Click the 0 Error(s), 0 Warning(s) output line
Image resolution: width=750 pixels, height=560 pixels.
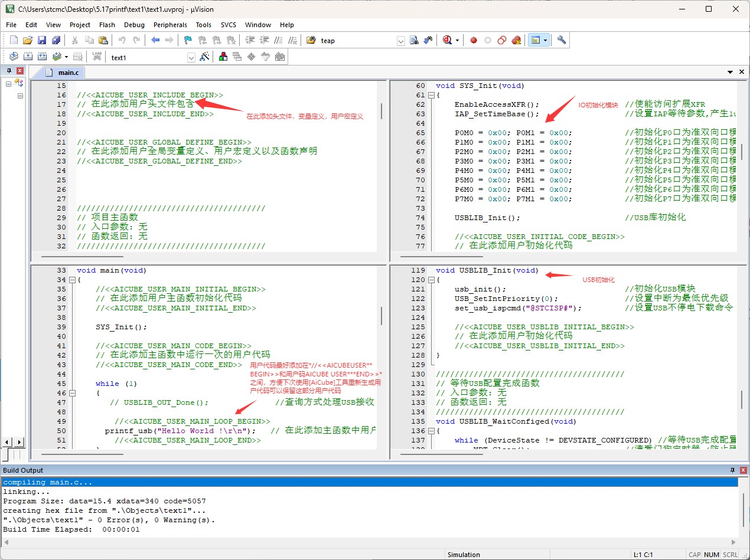(109, 520)
